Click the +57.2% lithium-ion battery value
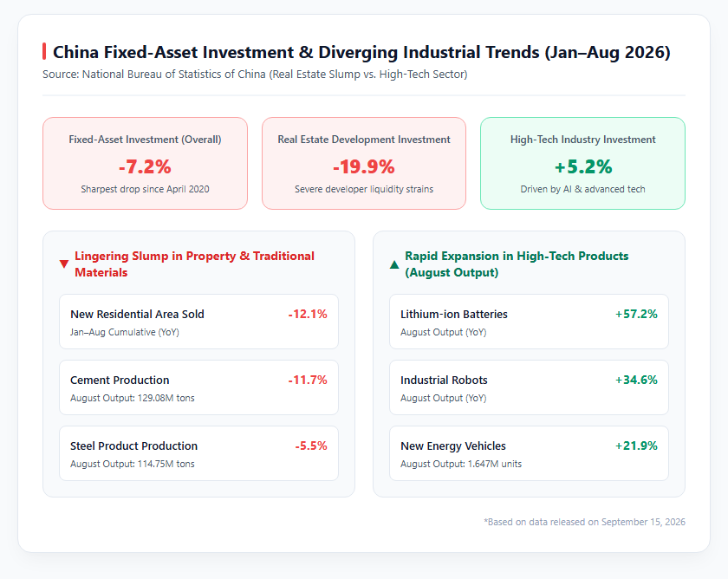 (636, 315)
